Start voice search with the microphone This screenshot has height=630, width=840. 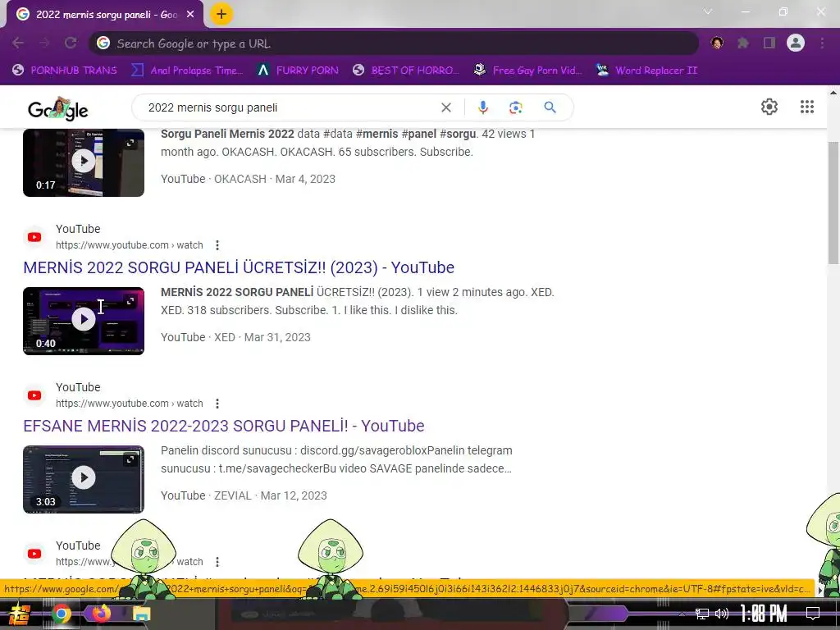pos(482,107)
